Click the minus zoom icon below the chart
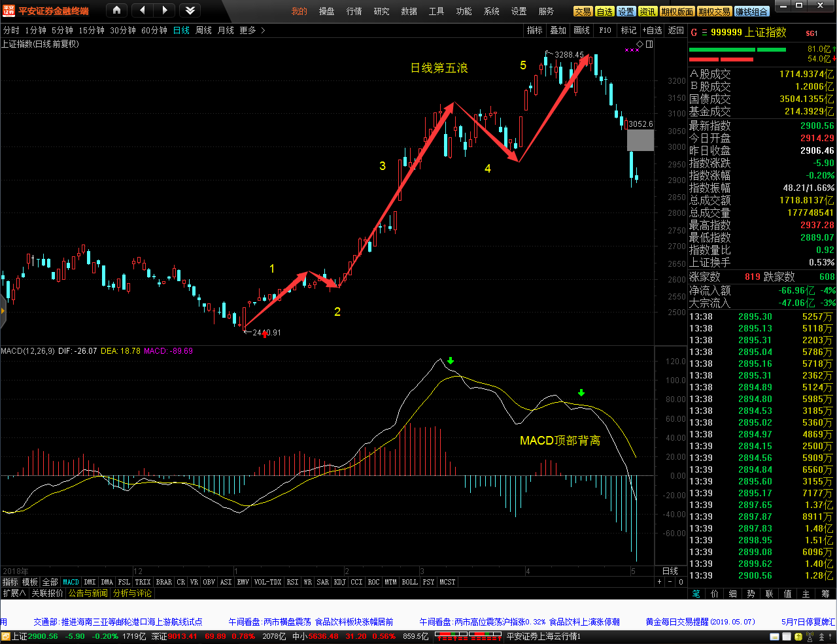The image size is (837, 644). (670, 582)
